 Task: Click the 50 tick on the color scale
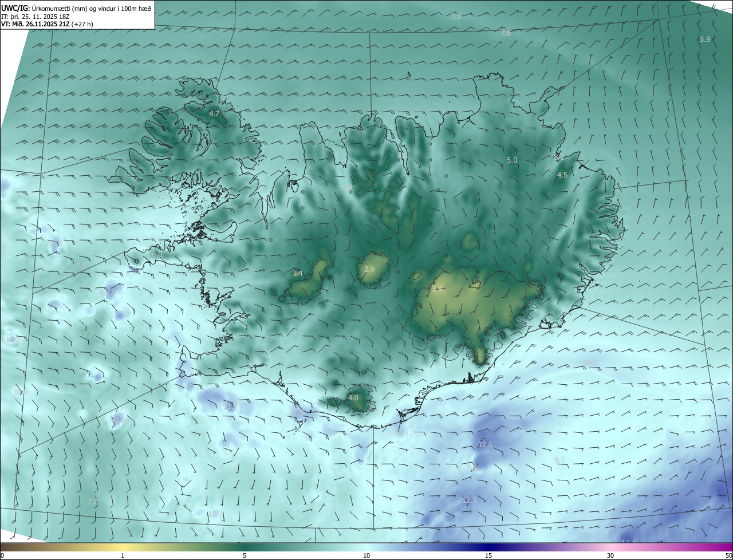(728, 555)
